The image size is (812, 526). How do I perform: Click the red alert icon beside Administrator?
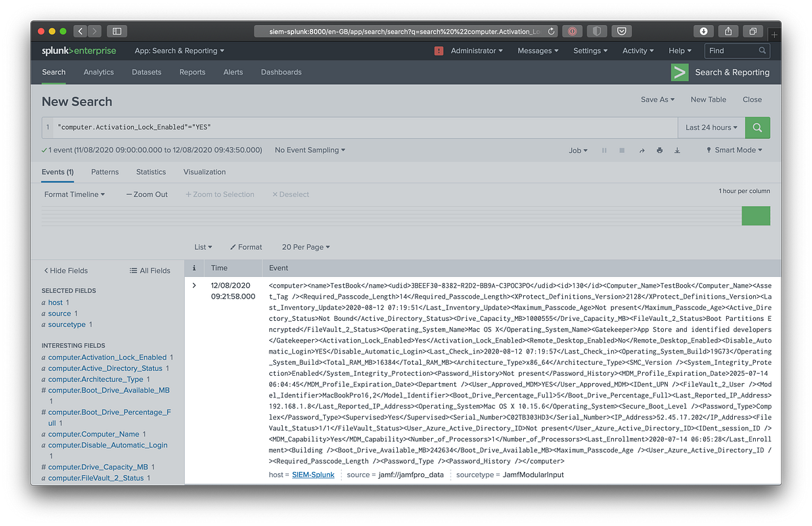pos(438,51)
